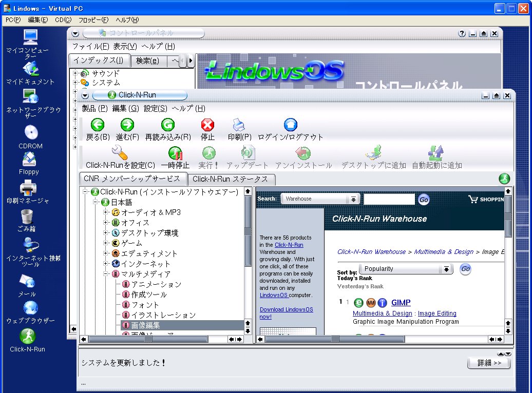Viewport: 532px width, 393px height.
Task: Click the アップデート toolbar icon
Action: pos(248,152)
